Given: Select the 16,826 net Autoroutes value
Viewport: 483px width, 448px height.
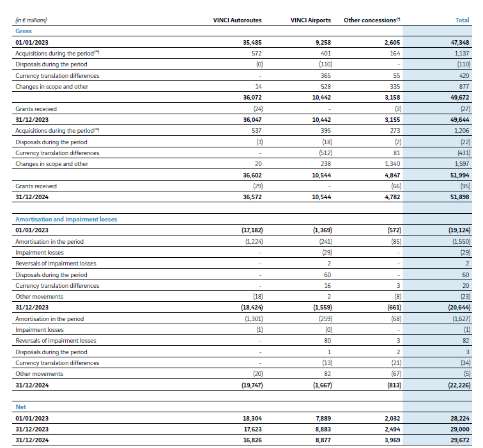Looking at the screenshot, I should pyautogui.click(x=251, y=440).
